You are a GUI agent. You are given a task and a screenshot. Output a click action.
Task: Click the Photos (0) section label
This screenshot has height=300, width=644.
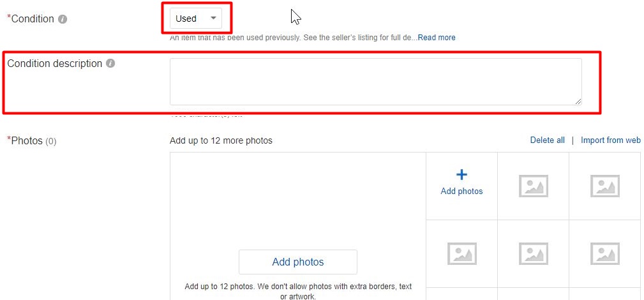(x=32, y=141)
